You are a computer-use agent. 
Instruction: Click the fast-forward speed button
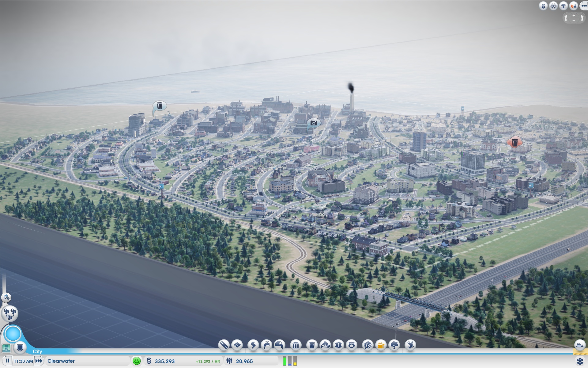pos(39,361)
